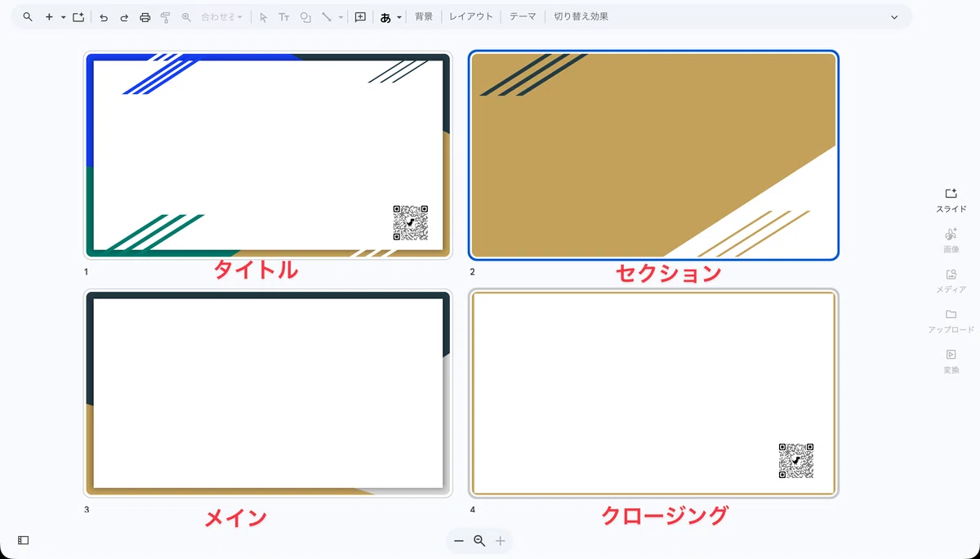
Task: Select the paint format tool
Action: [166, 16]
